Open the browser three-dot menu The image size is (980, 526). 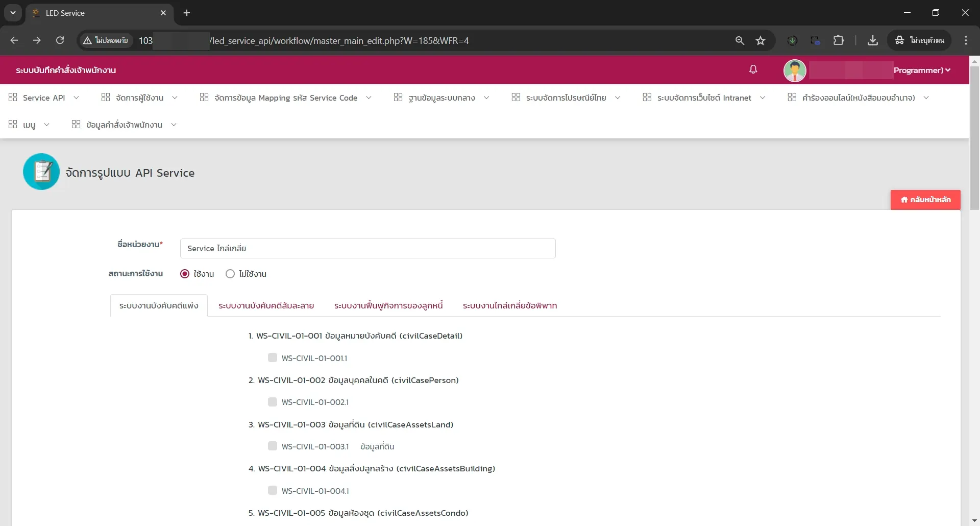(x=966, y=40)
